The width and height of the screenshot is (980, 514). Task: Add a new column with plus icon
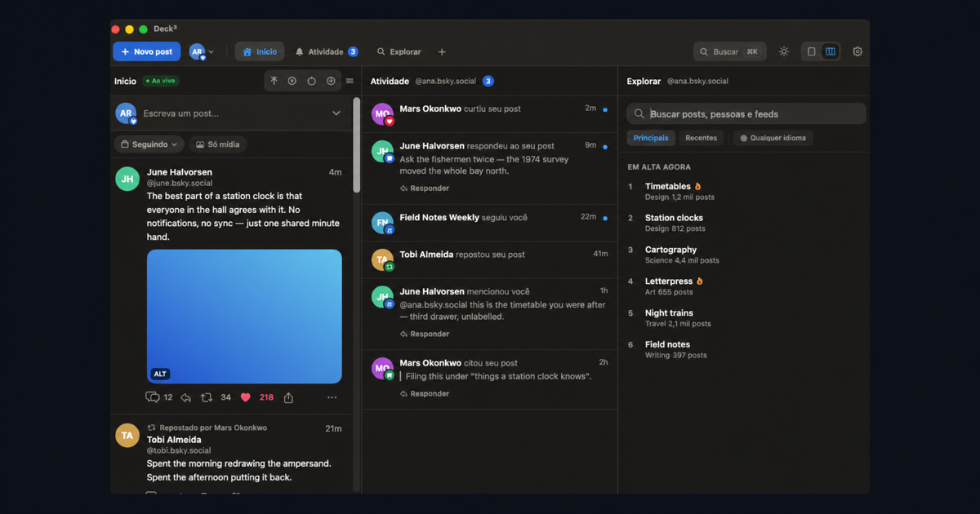[442, 51]
